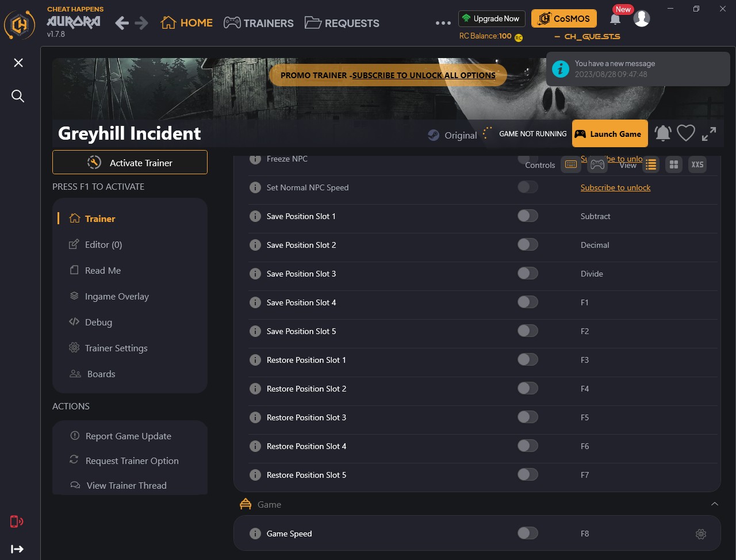
Task: Click the Cheat Happens logo icon
Action: click(x=20, y=25)
